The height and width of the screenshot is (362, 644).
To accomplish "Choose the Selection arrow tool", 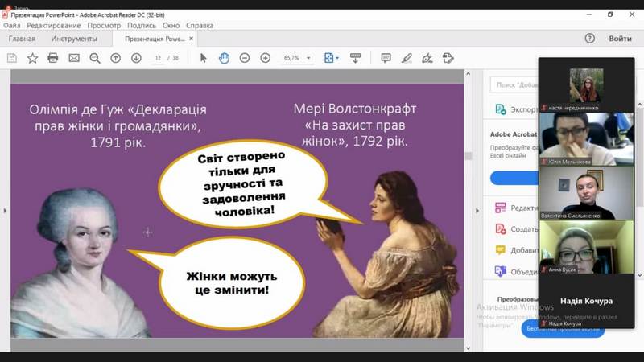I will click(x=203, y=58).
